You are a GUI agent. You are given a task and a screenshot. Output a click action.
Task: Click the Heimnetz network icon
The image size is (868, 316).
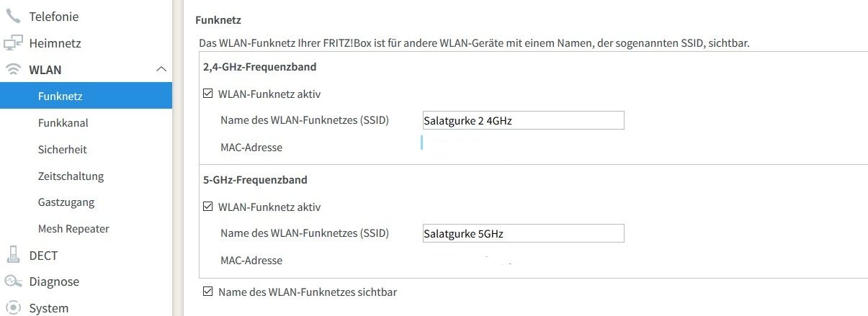[13, 43]
